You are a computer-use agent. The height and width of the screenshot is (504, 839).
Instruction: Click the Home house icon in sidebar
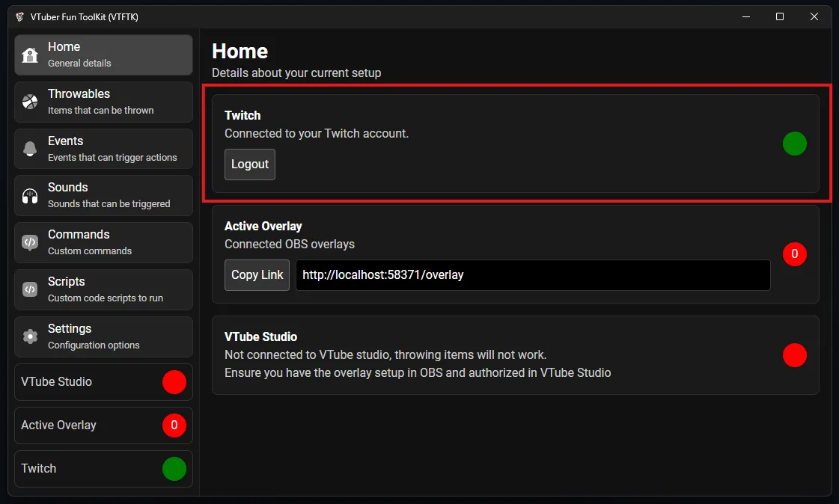[30, 55]
